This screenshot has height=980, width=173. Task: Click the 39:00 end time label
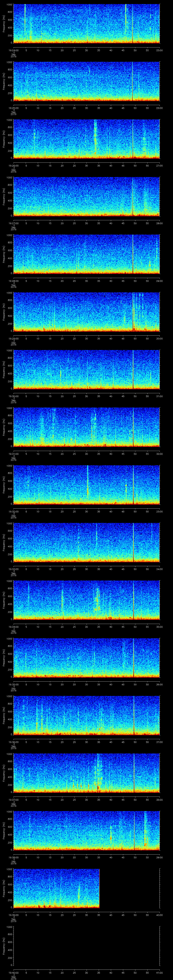[x=159, y=857]
